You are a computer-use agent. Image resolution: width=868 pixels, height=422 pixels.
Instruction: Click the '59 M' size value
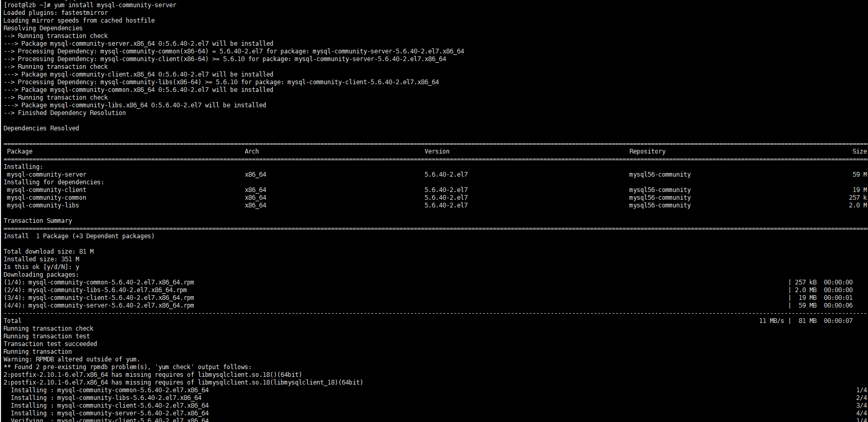pos(860,175)
